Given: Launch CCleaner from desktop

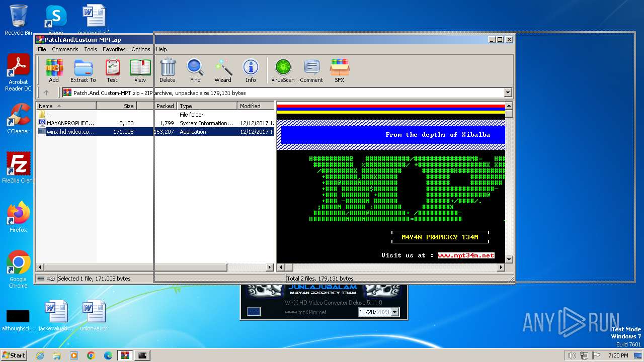Looking at the screenshot, I should pos(18,119).
